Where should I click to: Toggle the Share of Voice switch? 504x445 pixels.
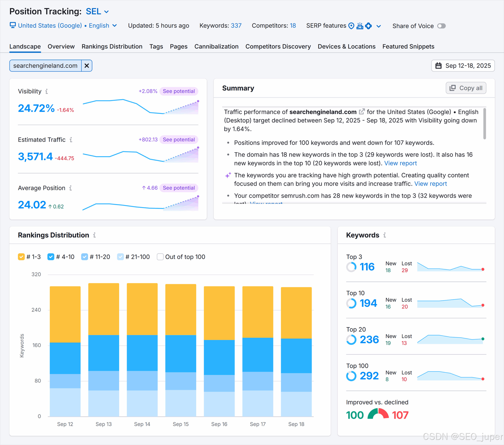(441, 26)
